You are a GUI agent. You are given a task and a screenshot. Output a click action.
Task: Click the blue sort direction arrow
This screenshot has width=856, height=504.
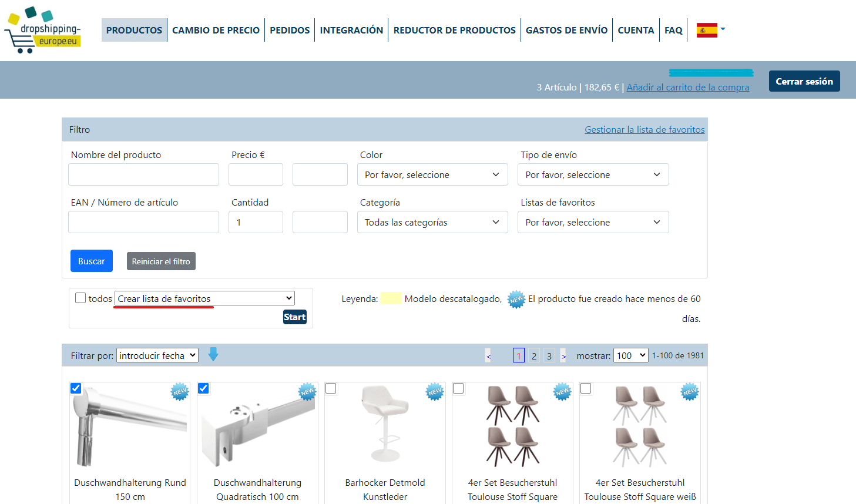pos(213,354)
